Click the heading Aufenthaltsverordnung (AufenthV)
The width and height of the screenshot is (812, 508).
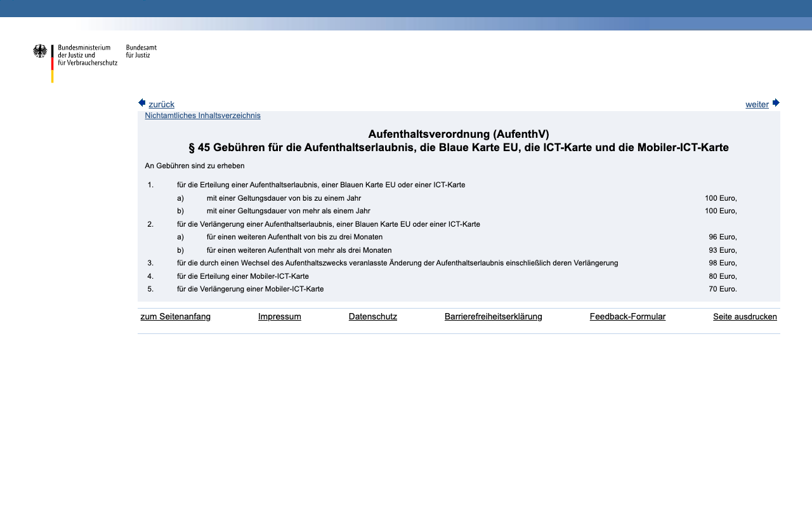pos(459,134)
